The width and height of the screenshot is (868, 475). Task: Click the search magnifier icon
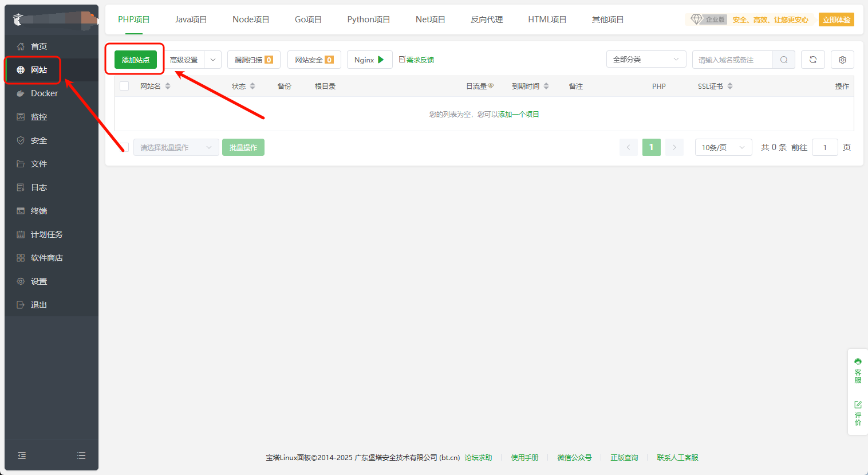point(783,60)
